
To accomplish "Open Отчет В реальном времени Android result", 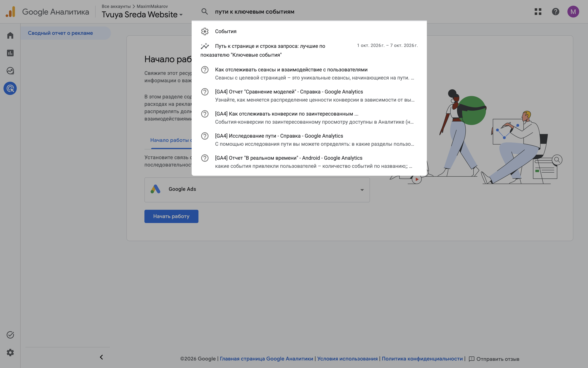I will (x=309, y=162).
